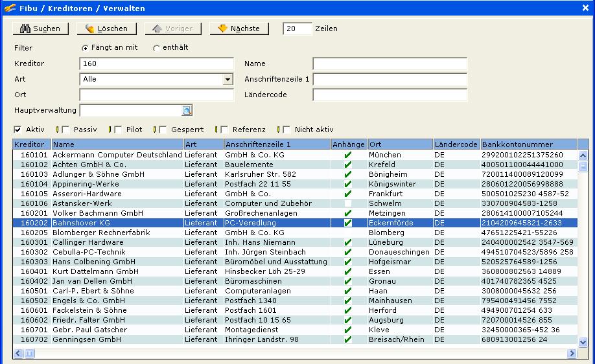This screenshot has height=364, width=595.
Task: Click attachment checkmark for Carl-P. Ebert
Action: 348,291
